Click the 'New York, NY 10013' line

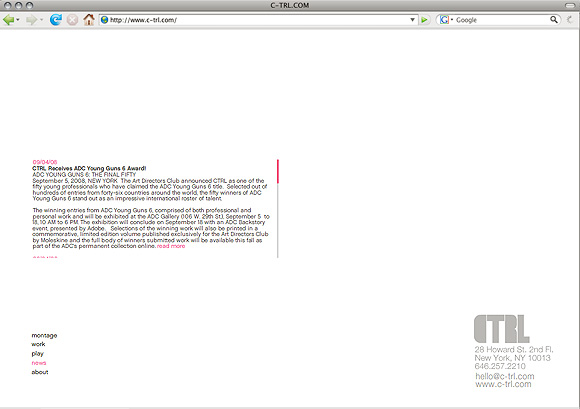click(512, 358)
